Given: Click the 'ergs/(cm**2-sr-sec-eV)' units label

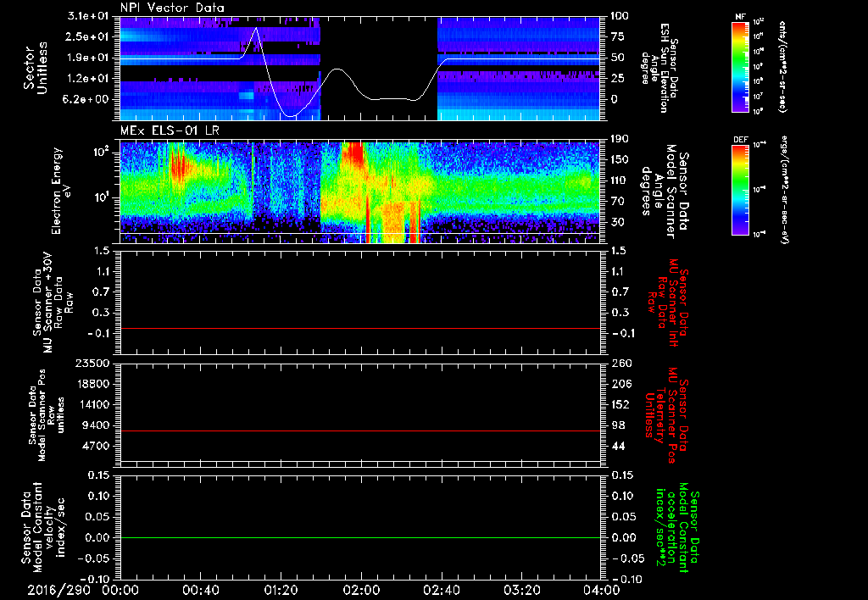Looking at the screenshot, I should coord(784,191).
